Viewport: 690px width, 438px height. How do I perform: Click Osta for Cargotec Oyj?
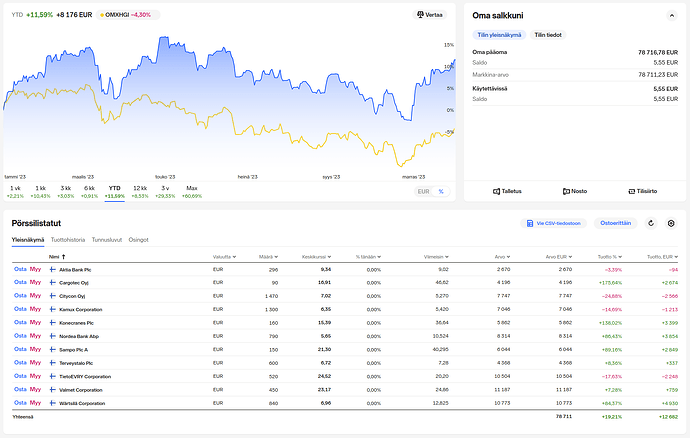tap(20, 282)
